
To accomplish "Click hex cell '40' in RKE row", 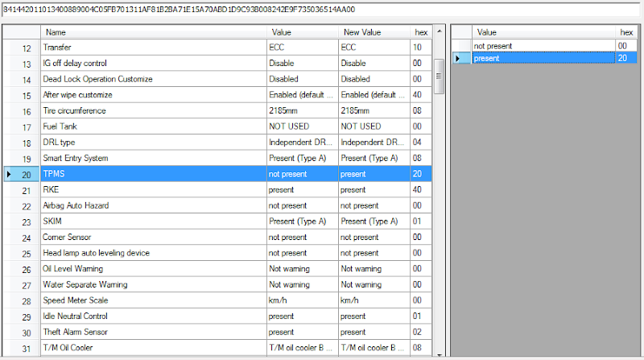I will 421,190.
